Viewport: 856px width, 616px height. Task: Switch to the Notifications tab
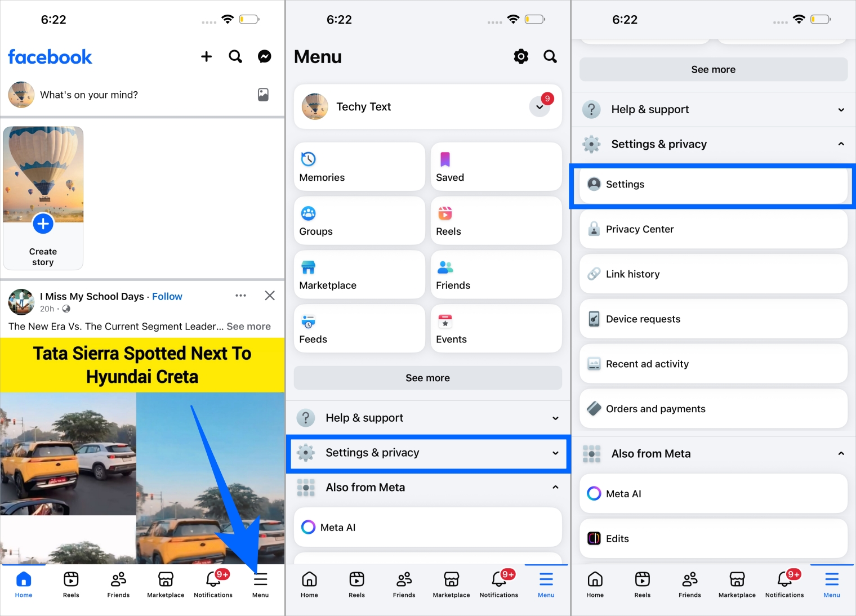(x=213, y=584)
